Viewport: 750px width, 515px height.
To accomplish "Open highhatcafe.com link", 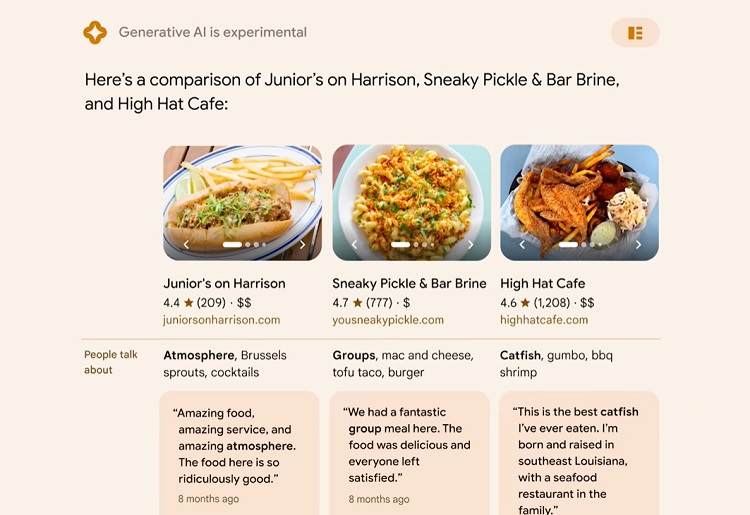I will tap(544, 320).
